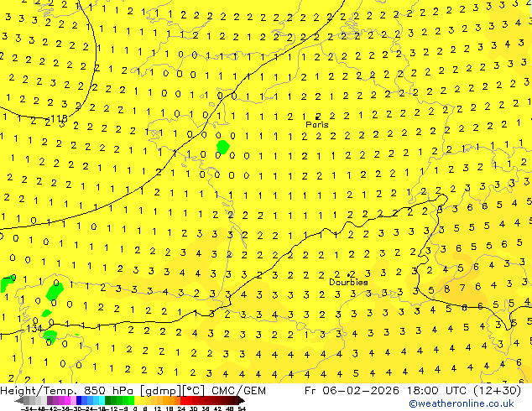Click the bright red swatch in the temperature legend
This screenshot has height=411, width=532.
tap(183, 400)
